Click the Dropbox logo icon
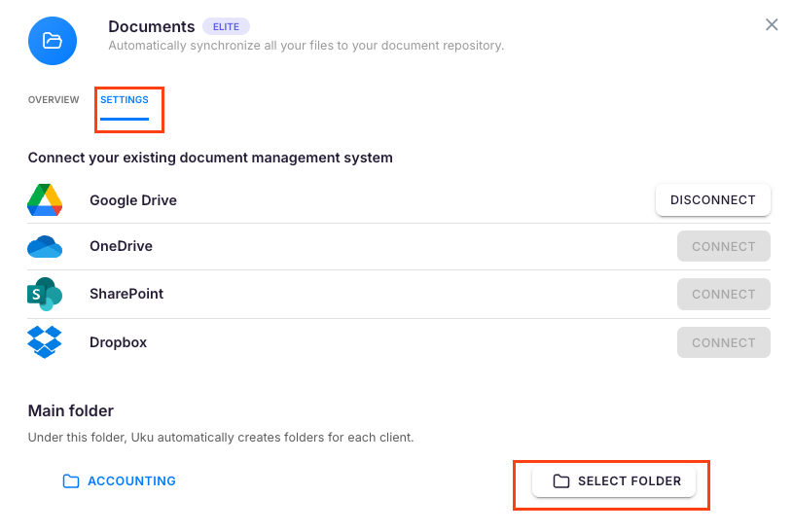This screenshot has height=532, width=793. [x=45, y=342]
